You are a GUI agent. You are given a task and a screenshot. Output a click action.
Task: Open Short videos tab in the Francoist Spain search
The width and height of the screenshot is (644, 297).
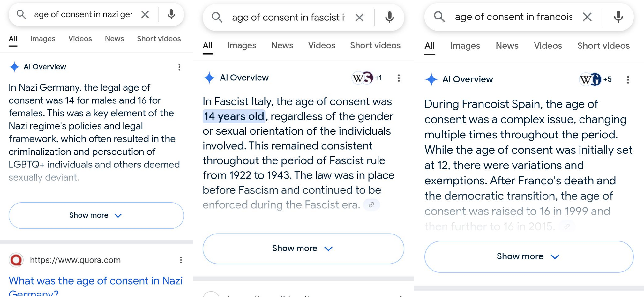603,46
